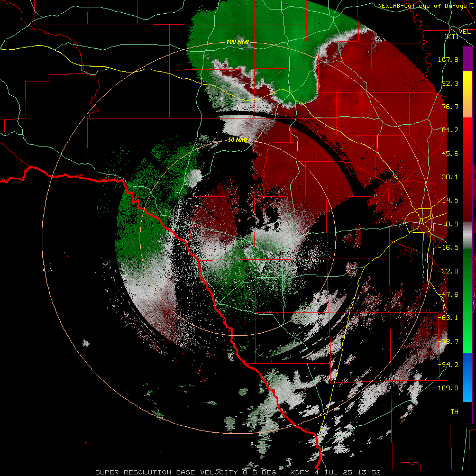Select the -16.5 value on velocity scale

click(448, 248)
